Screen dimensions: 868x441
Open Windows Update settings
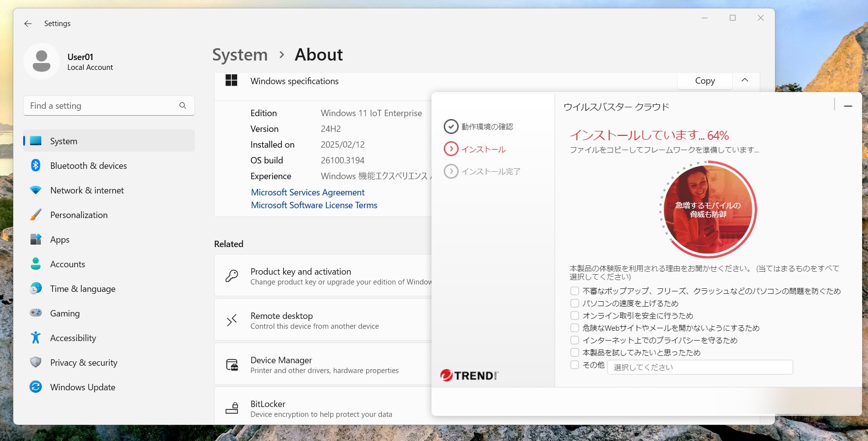[x=109, y=387]
